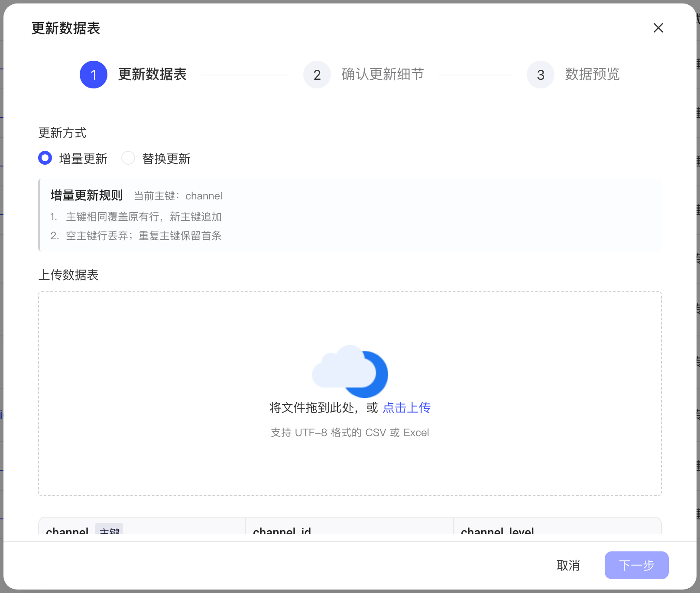The image size is (700, 593).
Task: Click the 点击上传 upload link
Action: point(407,408)
